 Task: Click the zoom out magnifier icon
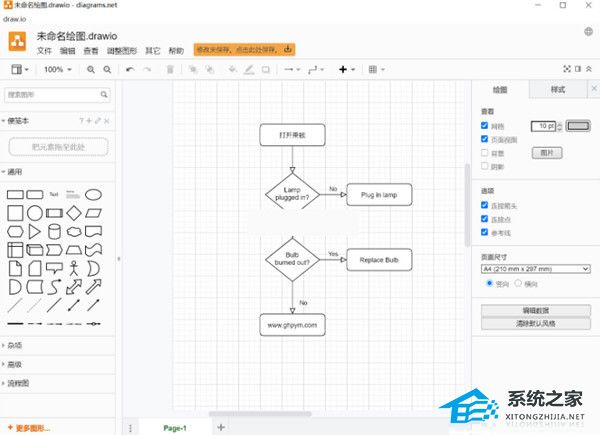coord(107,70)
